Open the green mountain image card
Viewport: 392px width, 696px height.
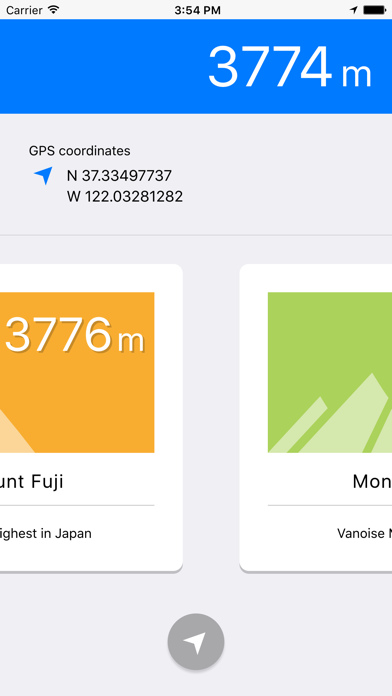pos(330,372)
